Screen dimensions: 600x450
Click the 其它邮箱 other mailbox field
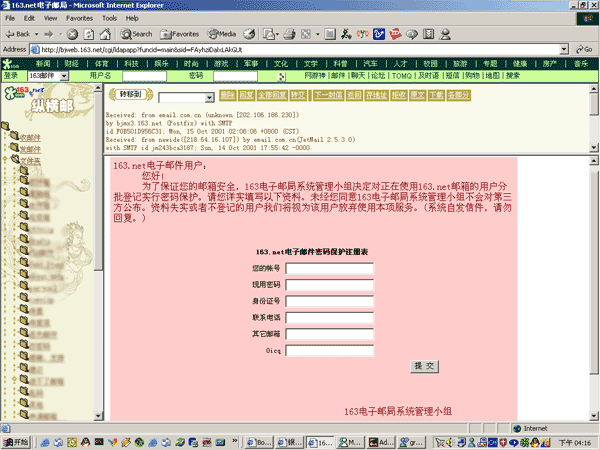(329, 334)
